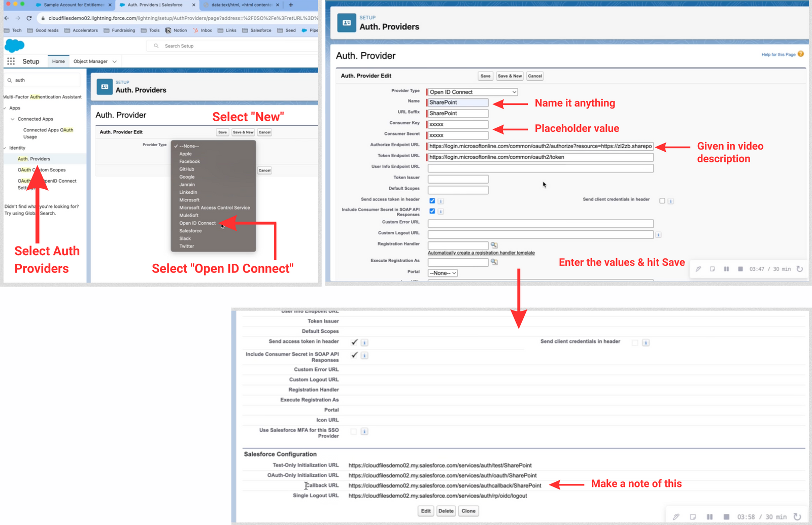The image size is (812, 525).
Task: Open the Portal dropdown showing --None--
Action: click(443, 273)
